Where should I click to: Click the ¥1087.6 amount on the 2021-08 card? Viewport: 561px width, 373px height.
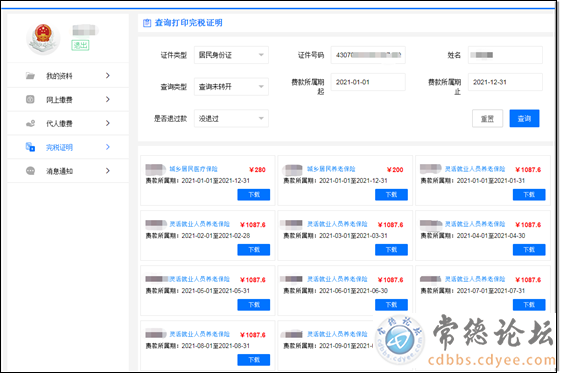click(x=253, y=335)
